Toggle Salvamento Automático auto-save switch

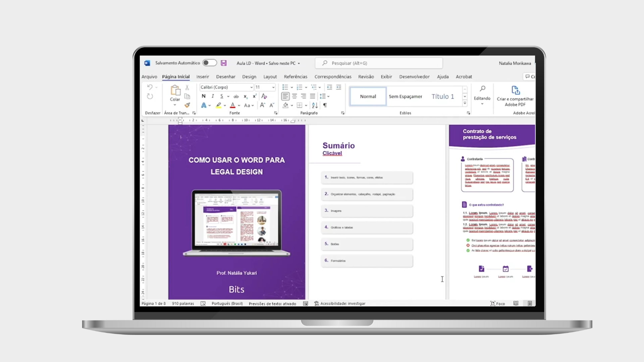208,63
